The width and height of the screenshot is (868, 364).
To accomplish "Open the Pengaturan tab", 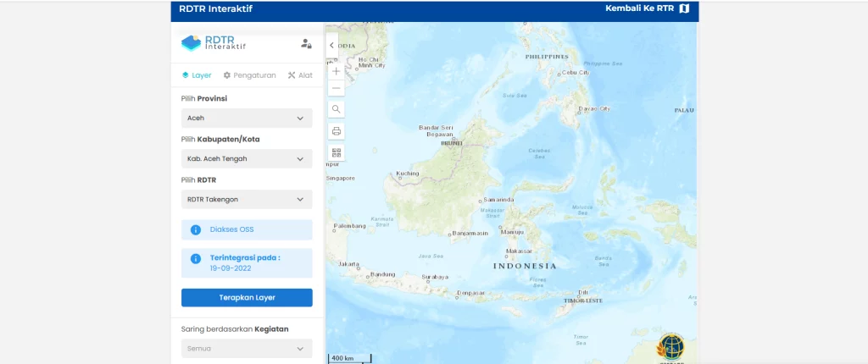I will coord(249,74).
